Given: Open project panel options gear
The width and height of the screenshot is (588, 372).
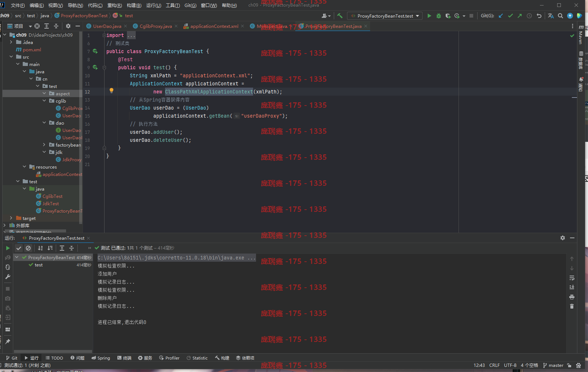Looking at the screenshot, I should click(68, 26).
